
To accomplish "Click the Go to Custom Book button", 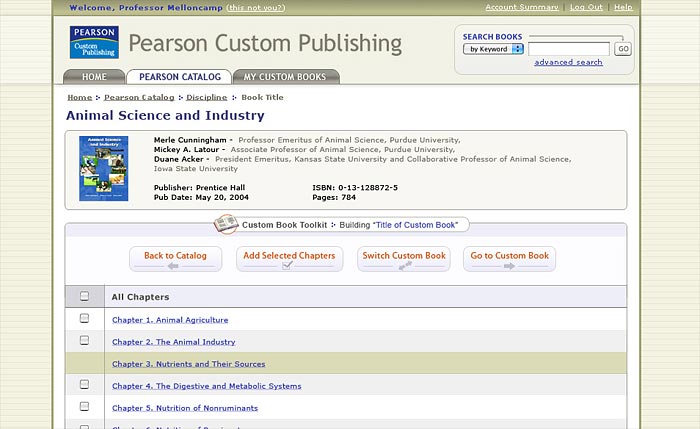I will (509, 259).
